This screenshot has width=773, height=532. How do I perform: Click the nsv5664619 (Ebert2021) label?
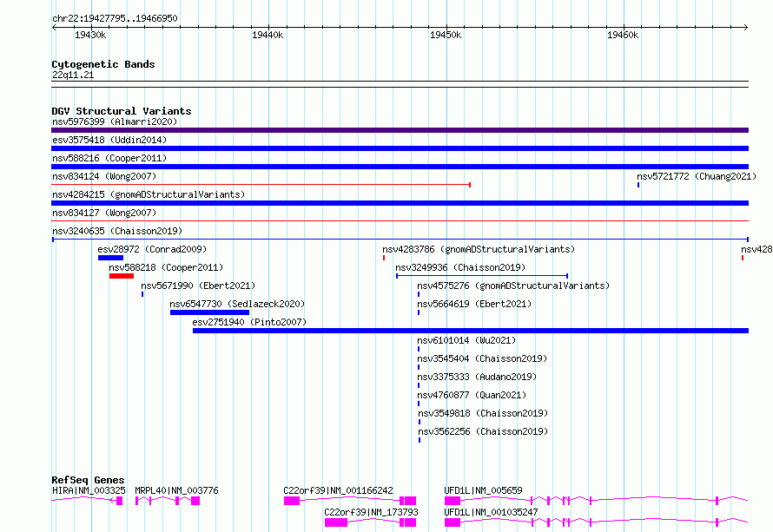coord(474,304)
